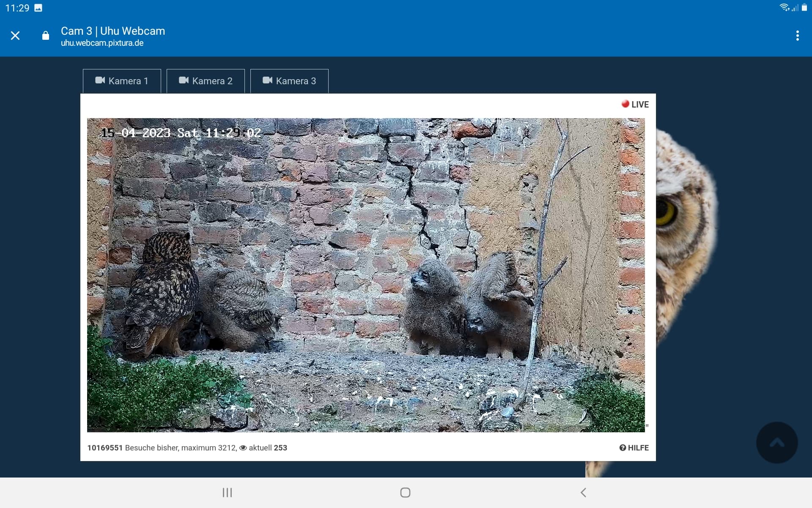This screenshot has width=812, height=508.
Task: Open Android recent apps button
Action: [x=228, y=492]
